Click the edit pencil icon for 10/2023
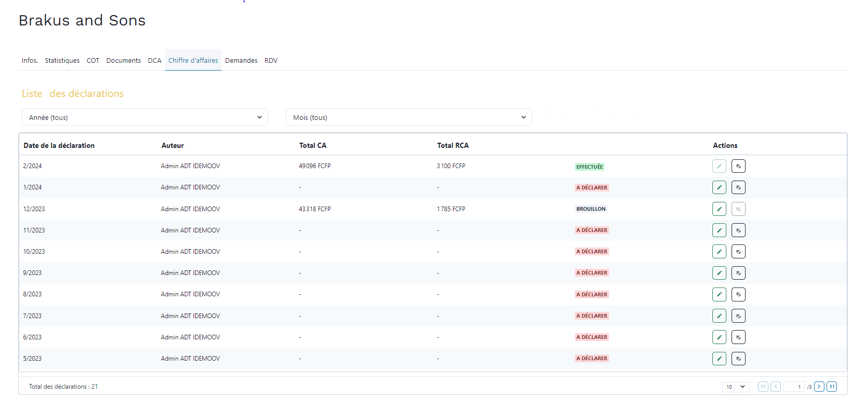The width and height of the screenshot is (868, 411). [719, 252]
